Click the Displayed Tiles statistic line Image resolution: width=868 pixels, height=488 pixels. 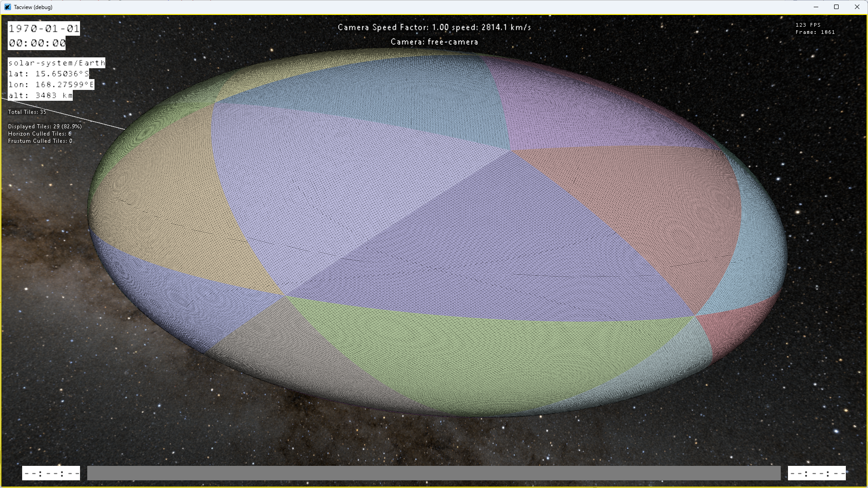[45, 127]
